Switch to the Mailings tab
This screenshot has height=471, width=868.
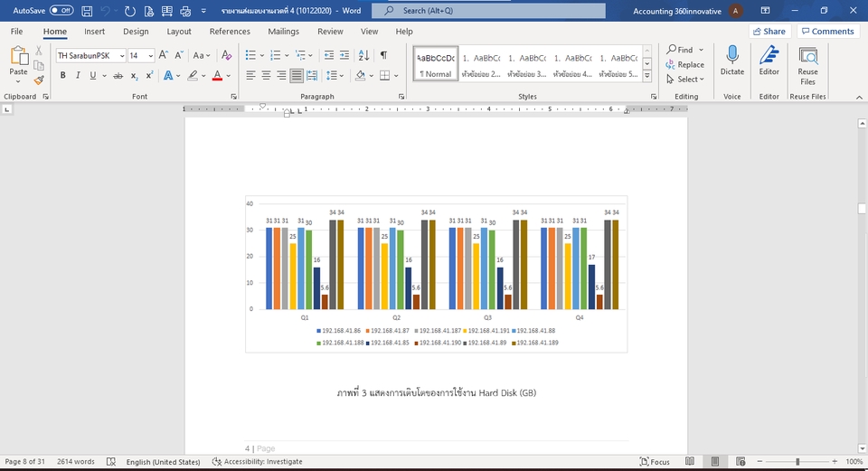(283, 32)
